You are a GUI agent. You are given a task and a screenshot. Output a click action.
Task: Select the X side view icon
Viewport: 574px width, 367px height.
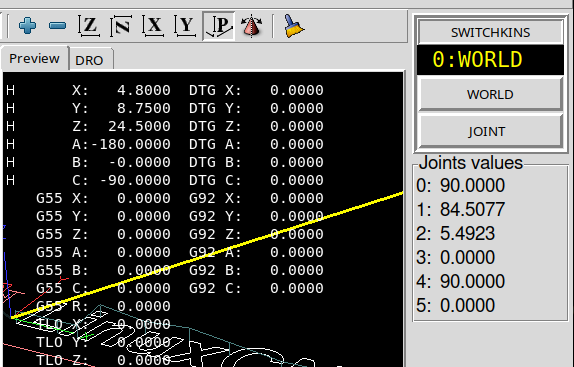pos(153,26)
